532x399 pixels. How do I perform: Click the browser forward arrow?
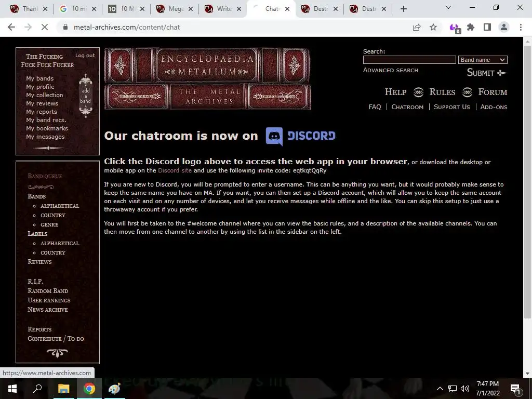coord(28,27)
